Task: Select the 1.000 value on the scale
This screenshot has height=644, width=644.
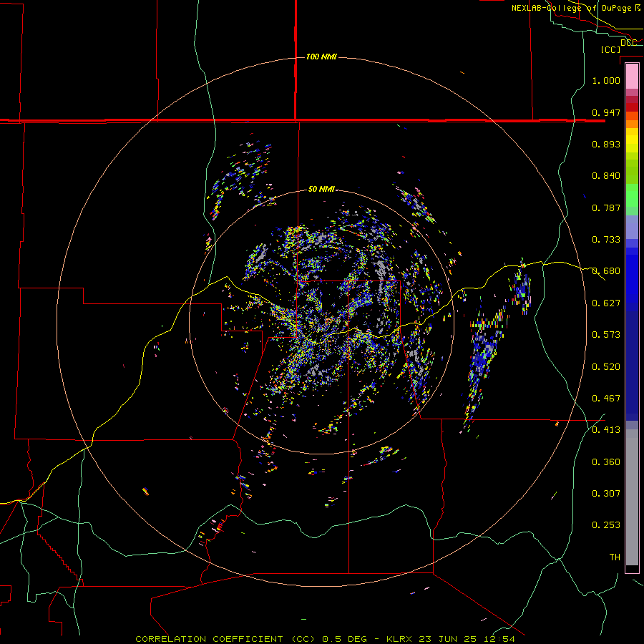Action: [606, 80]
